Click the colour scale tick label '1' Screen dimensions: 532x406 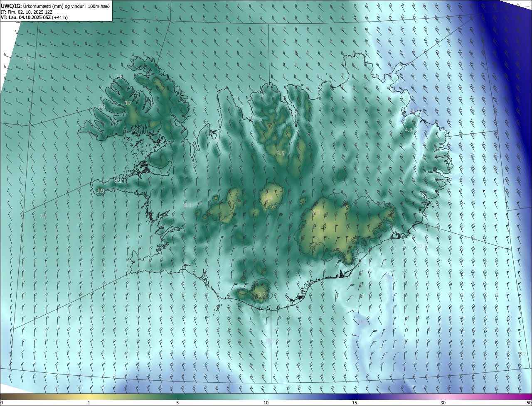pos(89,403)
